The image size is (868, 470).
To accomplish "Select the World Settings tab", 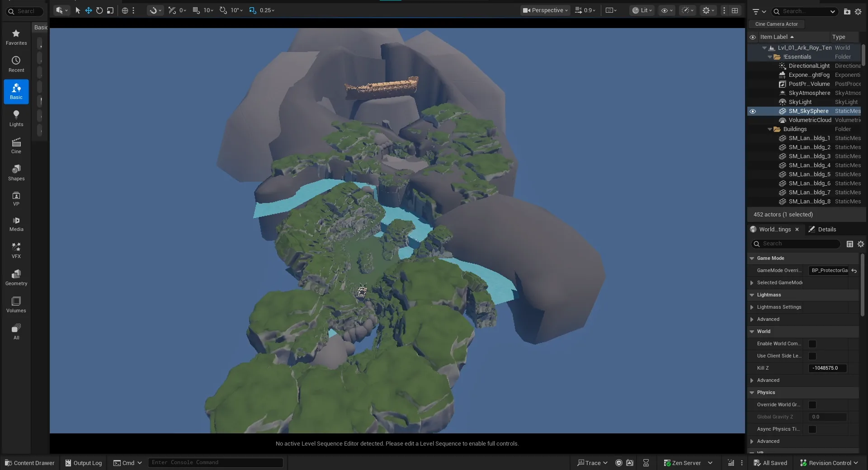I will point(775,230).
